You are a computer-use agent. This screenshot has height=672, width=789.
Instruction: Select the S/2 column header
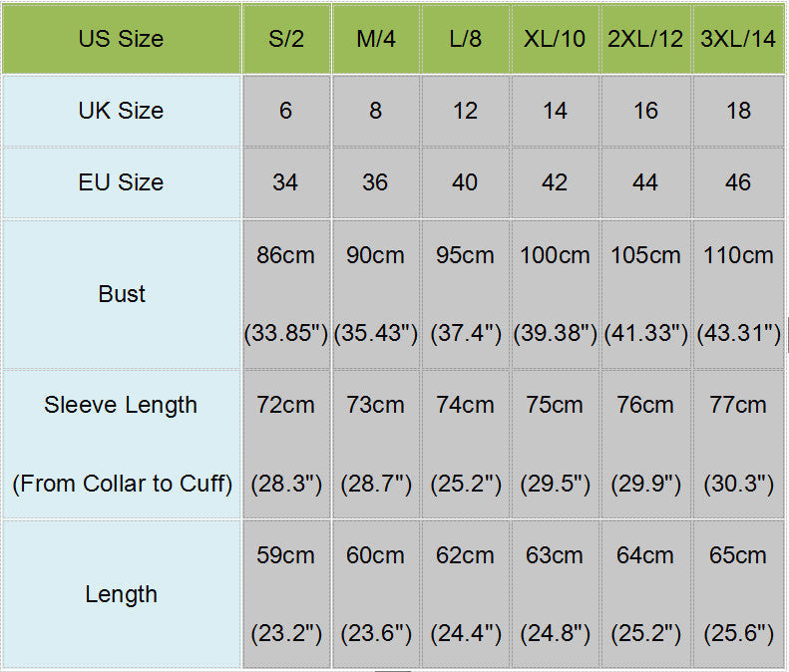286,40
